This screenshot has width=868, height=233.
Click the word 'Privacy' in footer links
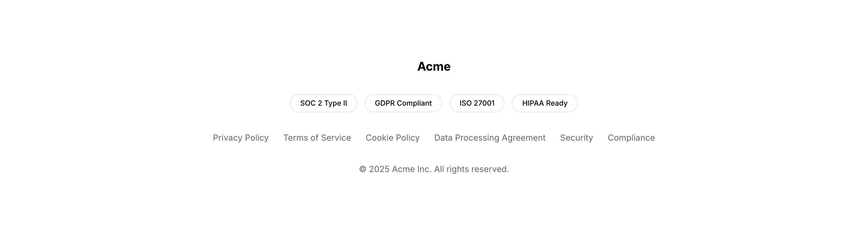point(228,138)
